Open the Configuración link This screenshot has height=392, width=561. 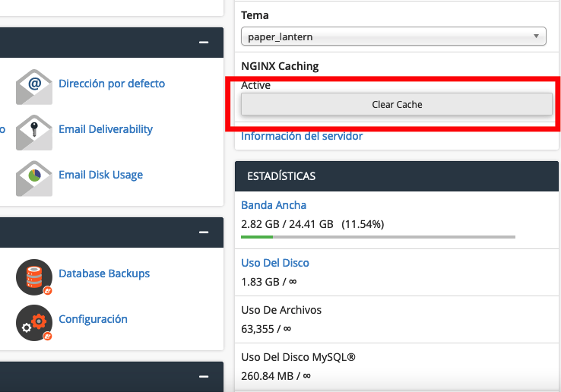tap(93, 319)
